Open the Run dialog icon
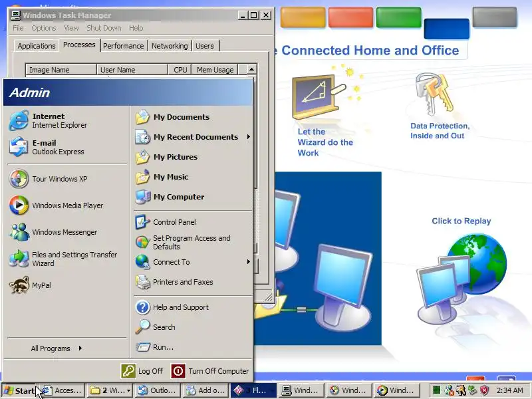 142,347
